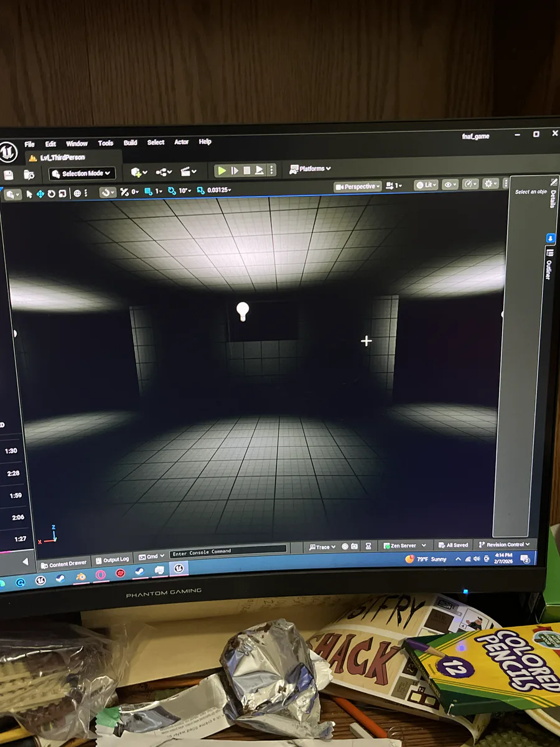This screenshot has width=560, height=747.
Task: Open the Window menu
Action: coord(77,143)
